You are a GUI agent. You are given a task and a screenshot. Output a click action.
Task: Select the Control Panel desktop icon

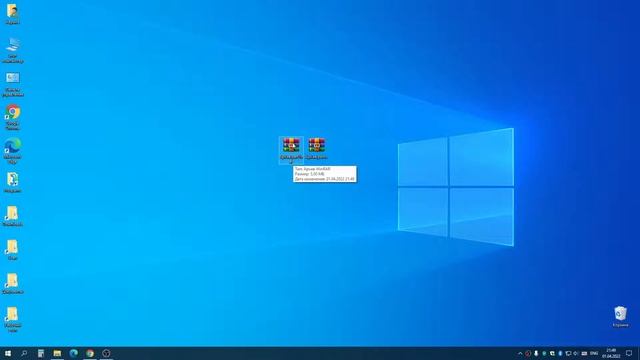[13, 84]
